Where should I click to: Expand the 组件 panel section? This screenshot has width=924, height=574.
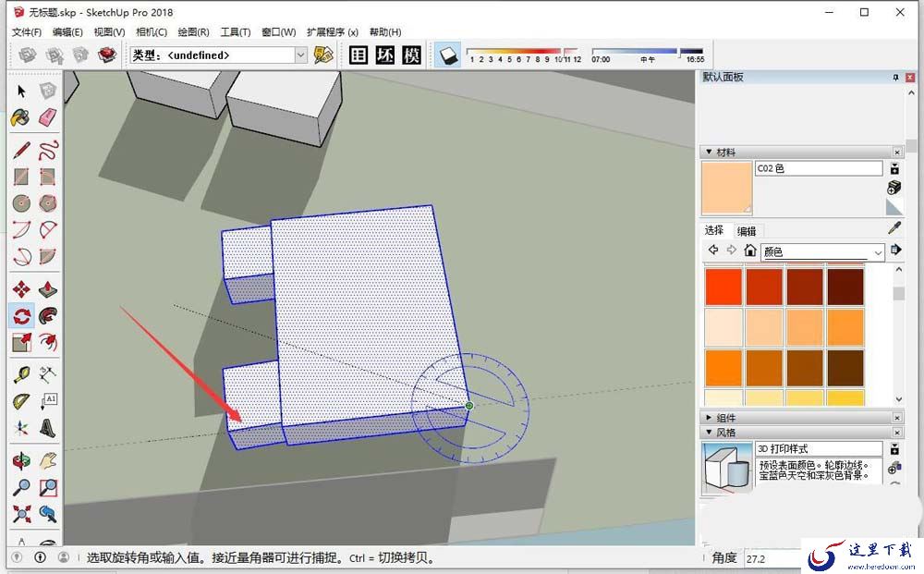coord(709,417)
